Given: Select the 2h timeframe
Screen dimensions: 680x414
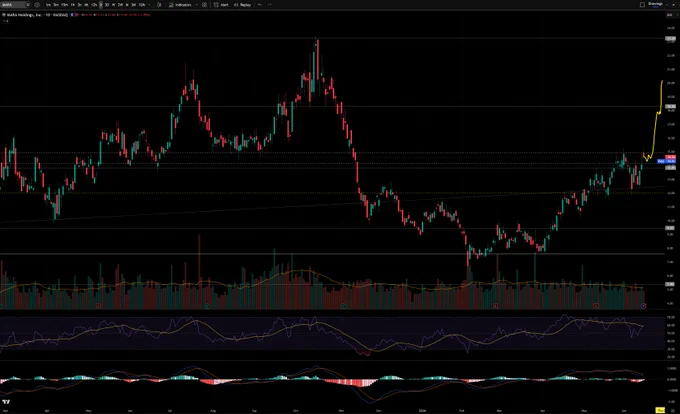Looking at the screenshot, I should click(x=79, y=5).
